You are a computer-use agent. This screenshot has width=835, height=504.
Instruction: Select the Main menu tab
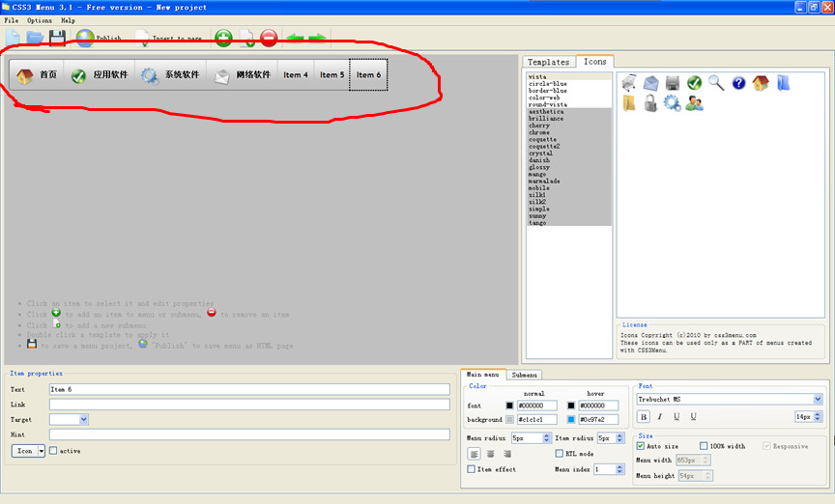point(483,375)
